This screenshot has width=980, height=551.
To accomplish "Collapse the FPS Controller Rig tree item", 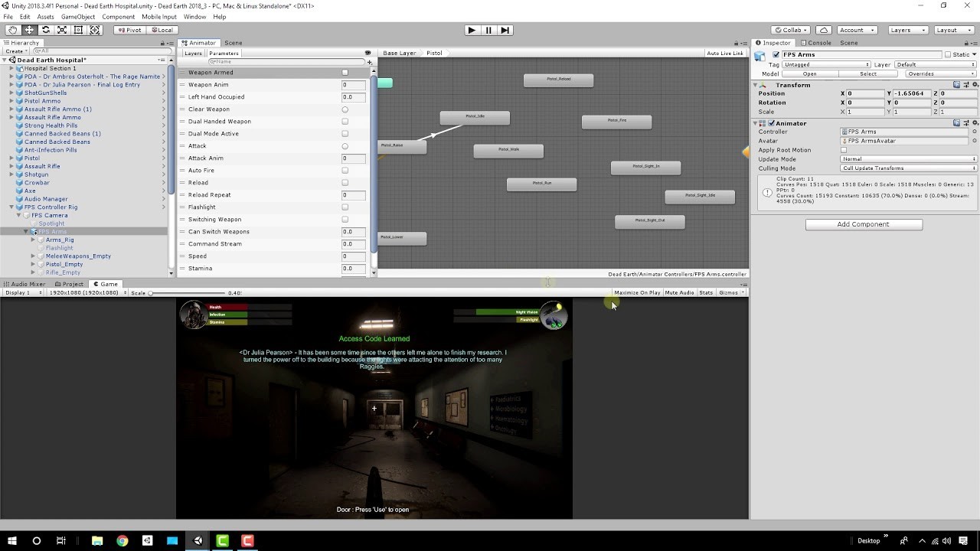I will (11, 207).
